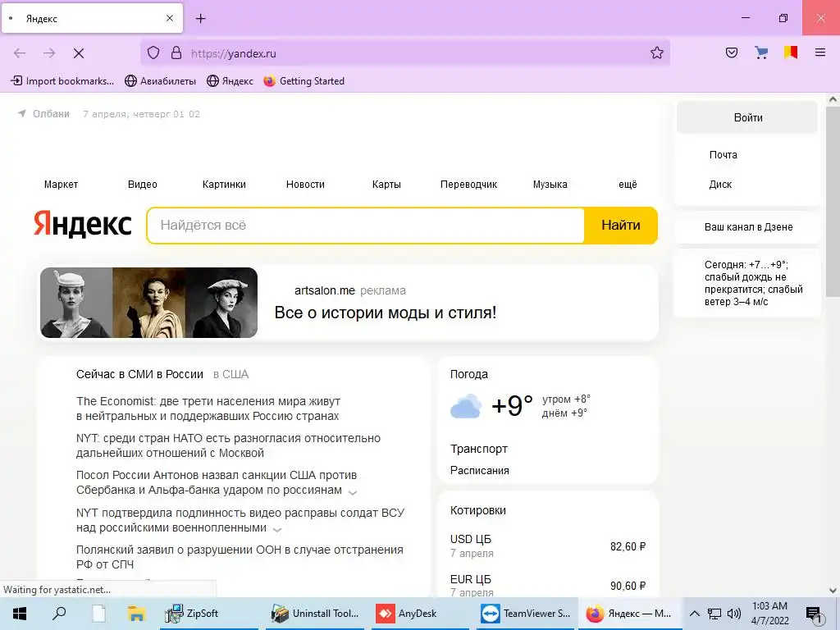Open Диск link in sidebar
The height and width of the screenshot is (630, 840).
[x=720, y=185]
